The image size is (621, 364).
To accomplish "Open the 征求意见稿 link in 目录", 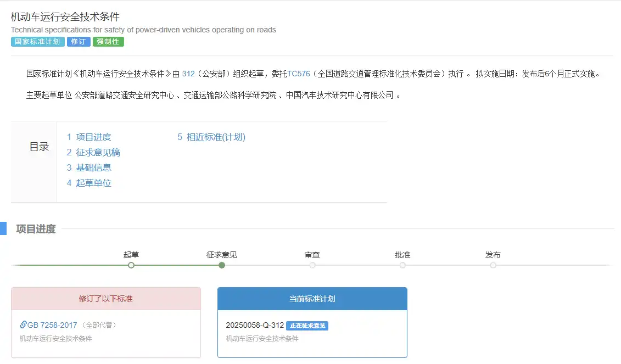I will (97, 152).
